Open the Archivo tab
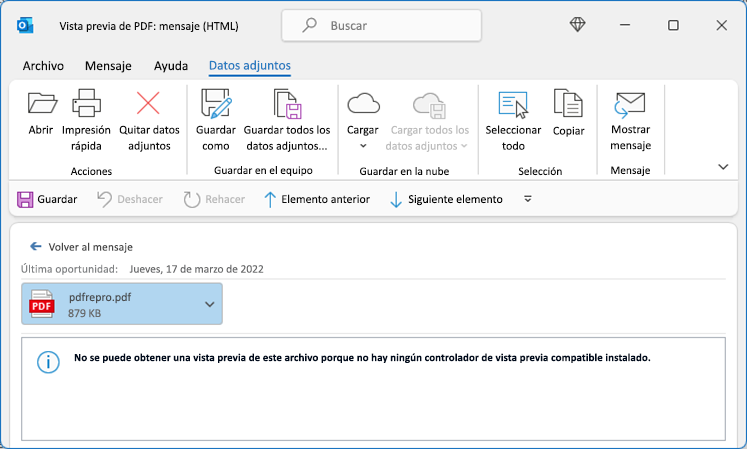 [x=43, y=66]
